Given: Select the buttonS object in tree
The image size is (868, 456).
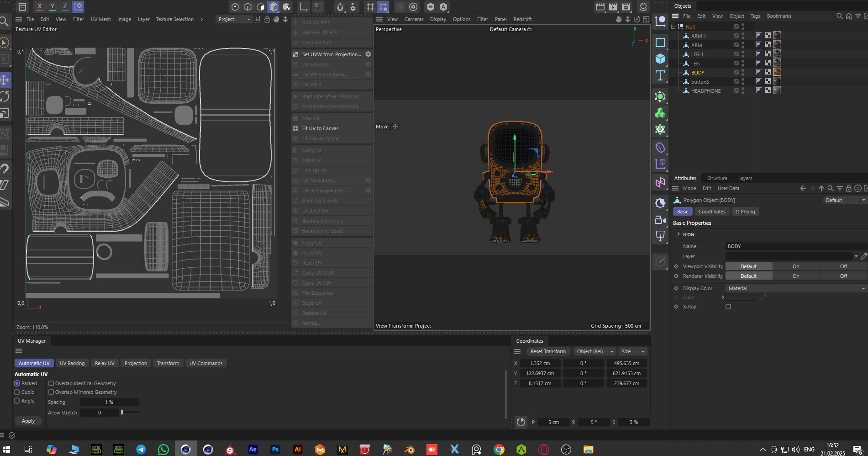Looking at the screenshot, I should [x=700, y=82].
